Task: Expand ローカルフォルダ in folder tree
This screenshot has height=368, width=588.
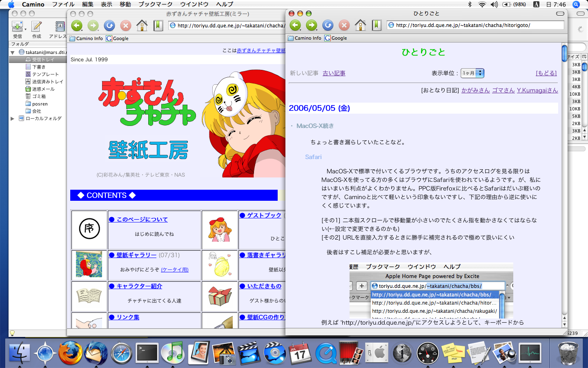Action: tap(12, 119)
